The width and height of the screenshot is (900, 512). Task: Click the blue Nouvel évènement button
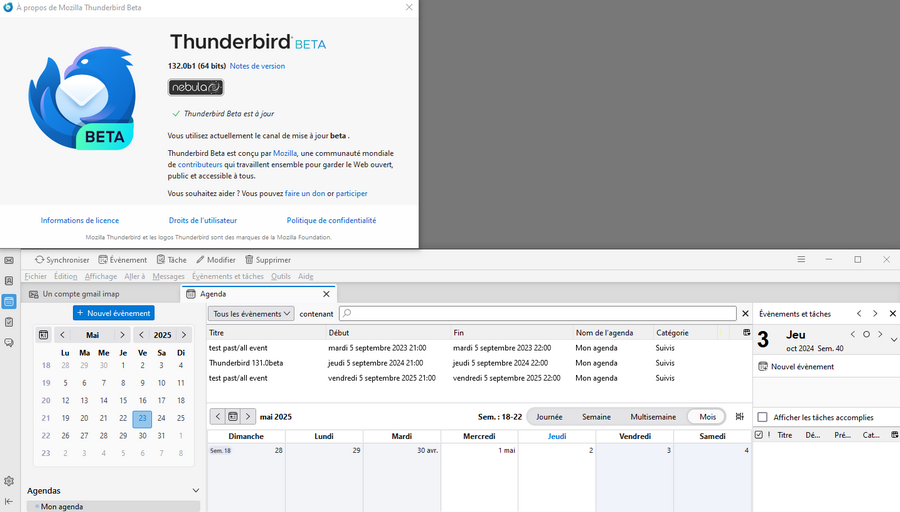coord(114,313)
